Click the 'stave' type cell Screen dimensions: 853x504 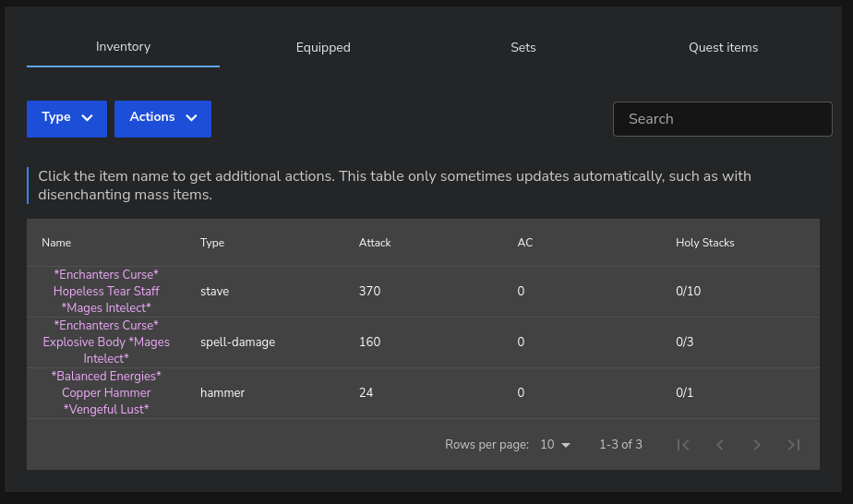[x=215, y=292]
